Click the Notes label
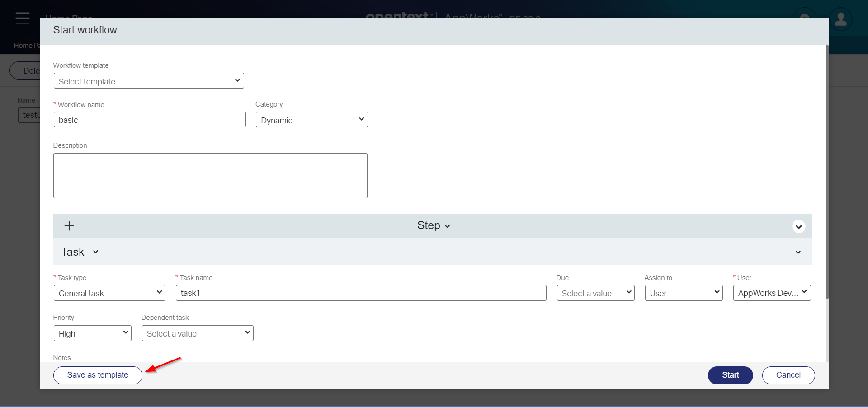The height and width of the screenshot is (407, 868). [x=62, y=358]
